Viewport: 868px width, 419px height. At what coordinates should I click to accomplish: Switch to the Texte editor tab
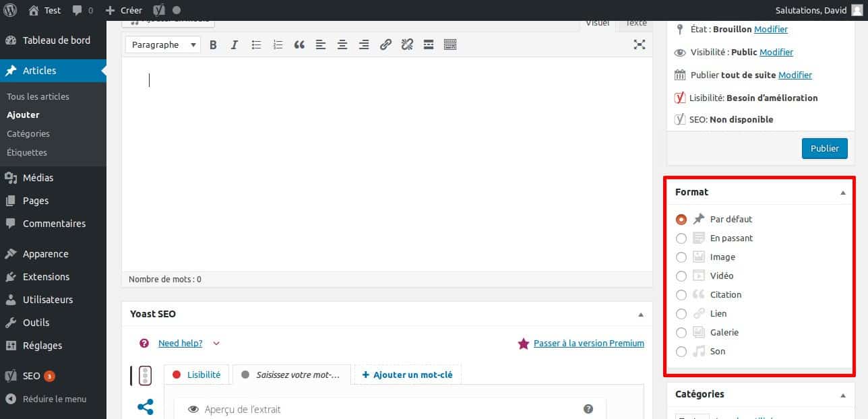coord(634,22)
